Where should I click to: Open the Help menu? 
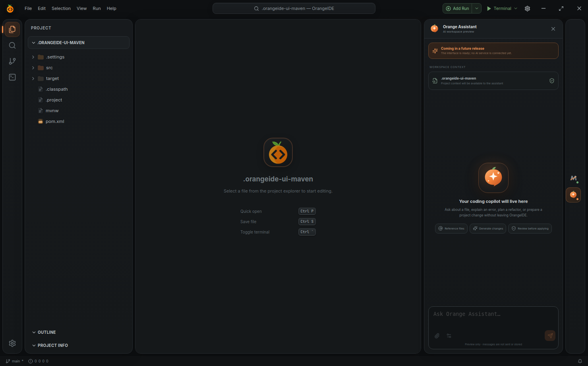coord(112,8)
